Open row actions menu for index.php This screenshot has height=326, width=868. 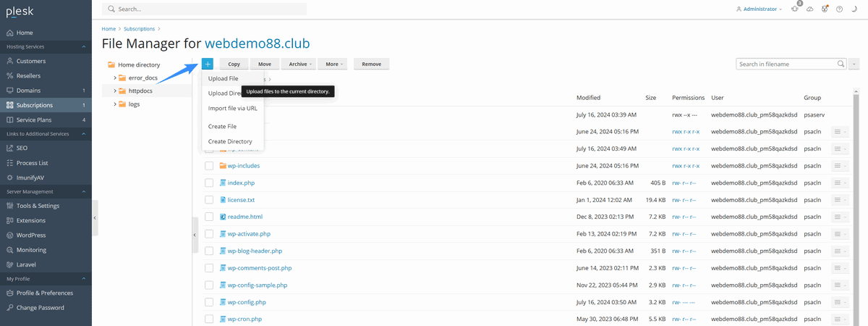coord(840,183)
